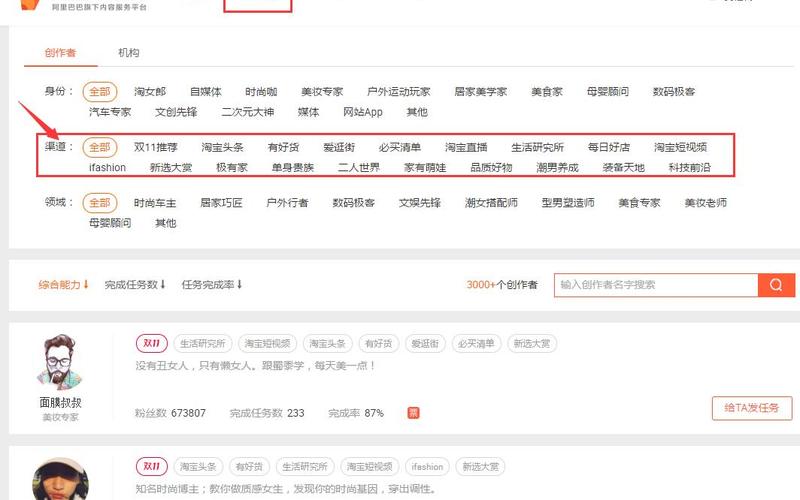
Task: Sort creators by 综合能力
Action: (x=63, y=285)
